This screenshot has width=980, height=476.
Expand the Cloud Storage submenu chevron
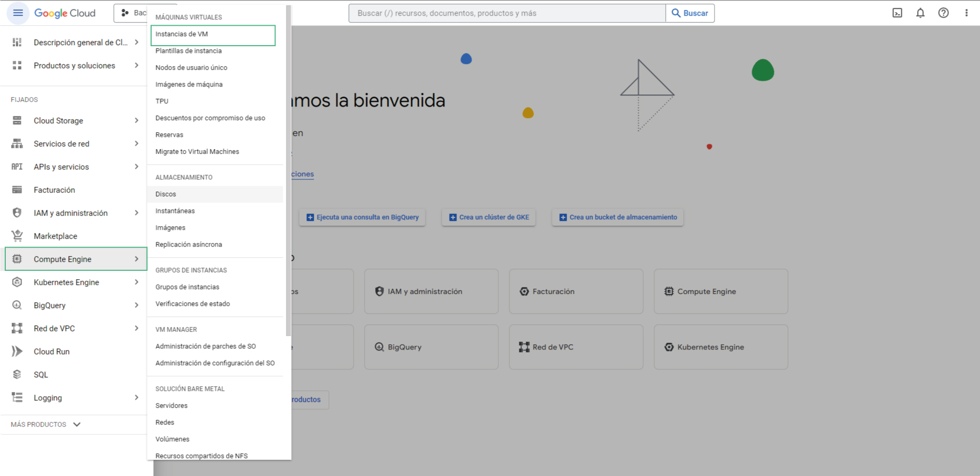coord(136,121)
